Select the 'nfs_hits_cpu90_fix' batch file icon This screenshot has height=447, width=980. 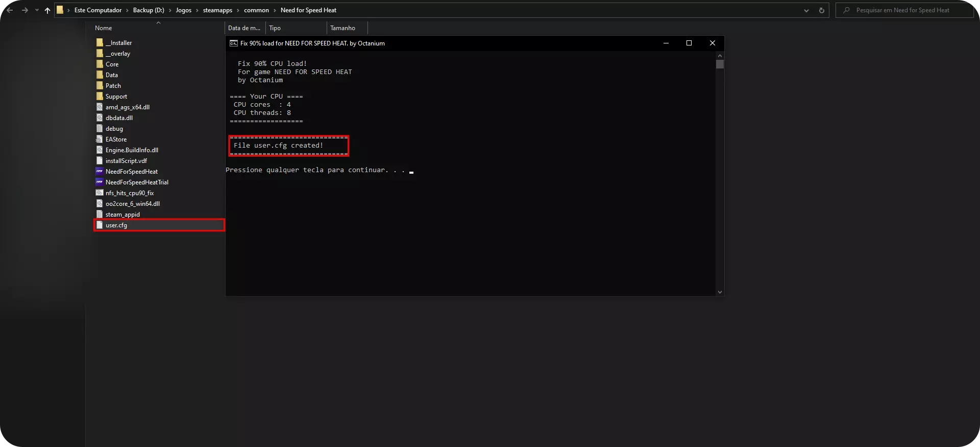(x=100, y=193)
